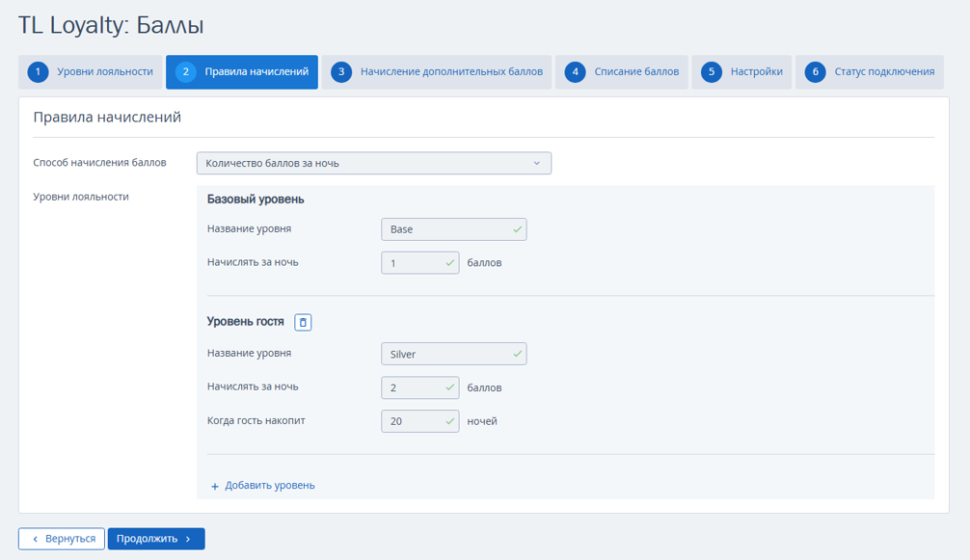Open the Статус подключения tab

coord(870,71)
